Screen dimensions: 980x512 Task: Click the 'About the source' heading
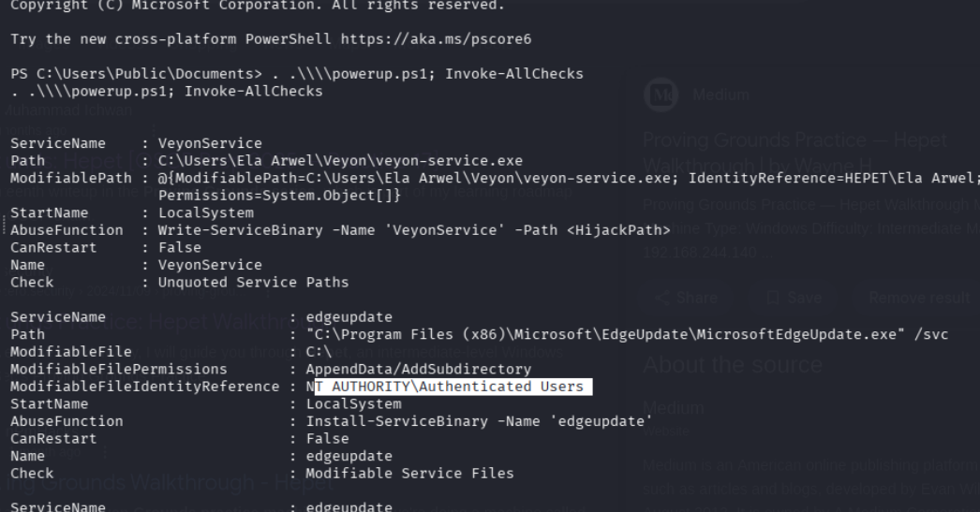[x=735, y=364]
